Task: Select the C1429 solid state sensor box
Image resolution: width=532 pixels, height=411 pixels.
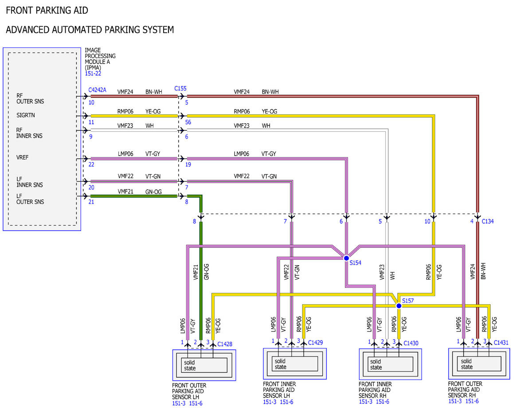Action: point(295,364)
